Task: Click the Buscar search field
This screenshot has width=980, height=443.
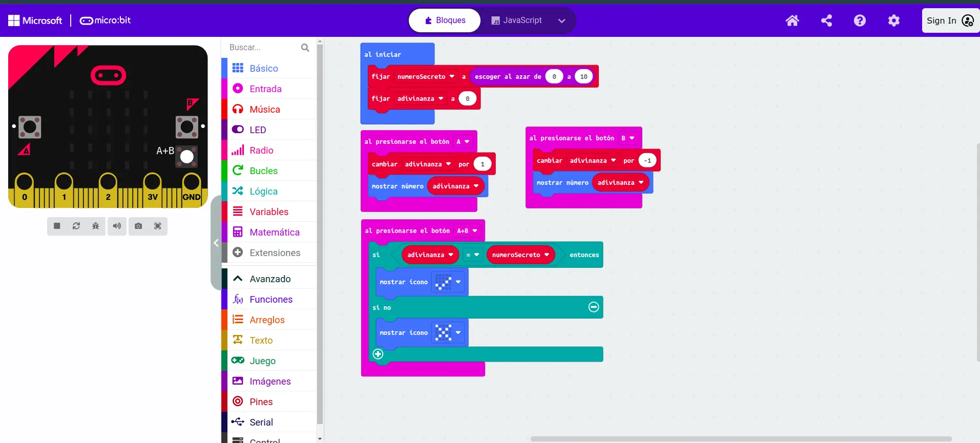Action: 263,48
